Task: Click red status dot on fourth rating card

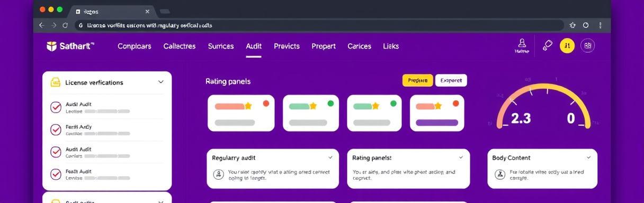Action: (x=456, y=104)
